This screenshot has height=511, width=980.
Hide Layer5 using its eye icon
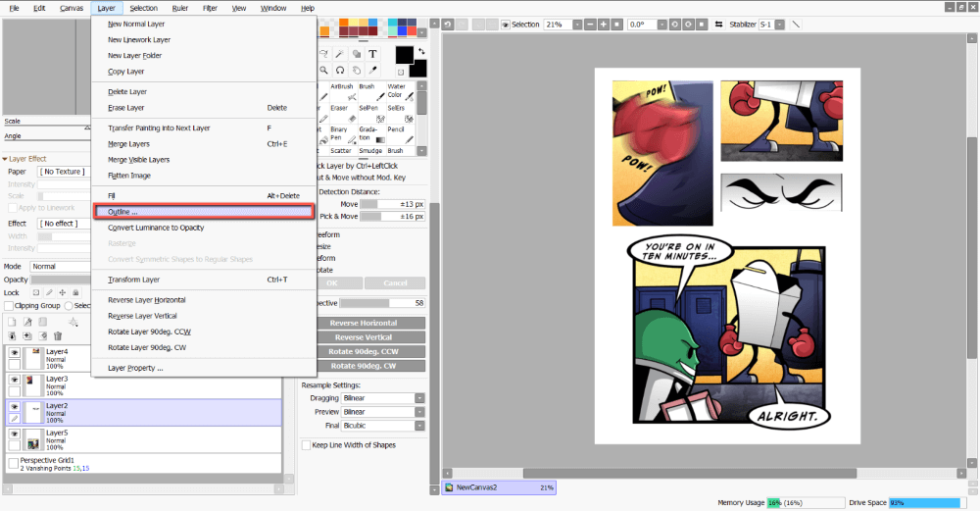pyautogui.click(x=15, y=434)
